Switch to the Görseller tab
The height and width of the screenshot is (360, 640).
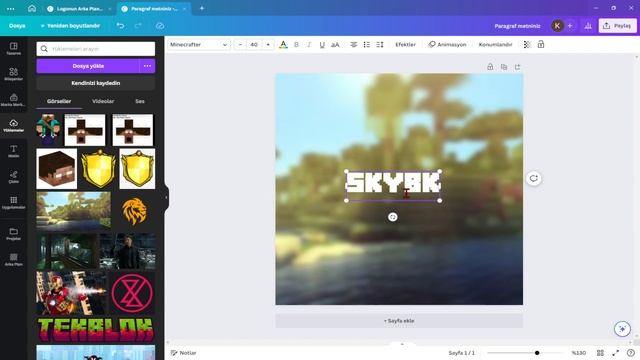coord(59,101)
